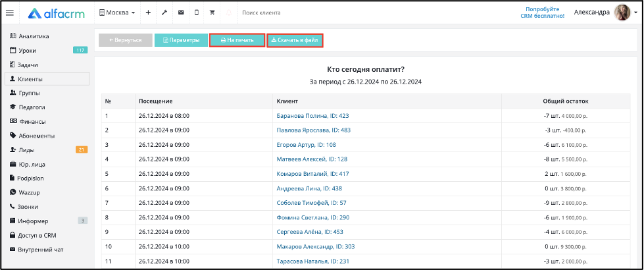Click the alfacrm logo
The width and height of the screenshot is (644, 270).
point(57,13)
